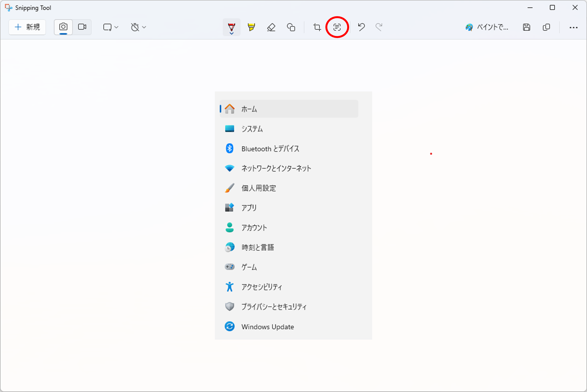Expand the delay timer dropdown
Screen dimensions: 587x392
click(x=138, y=27)
